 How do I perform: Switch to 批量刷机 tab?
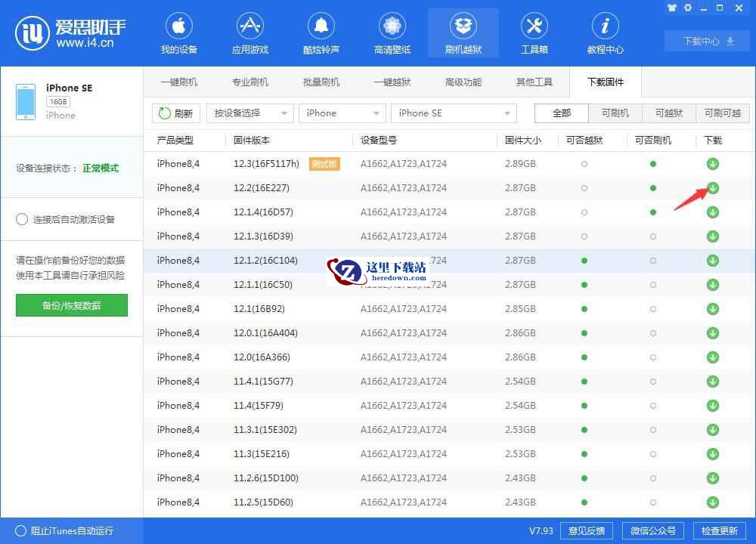coord(321,82)
